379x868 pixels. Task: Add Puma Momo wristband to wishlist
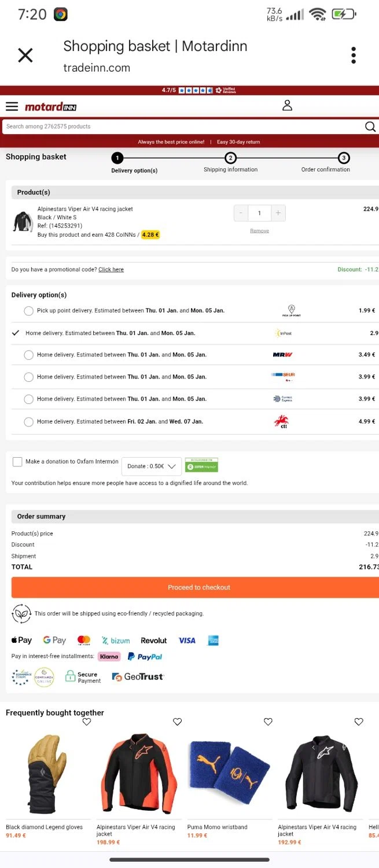pyautogui.click(x=268, y=722)
